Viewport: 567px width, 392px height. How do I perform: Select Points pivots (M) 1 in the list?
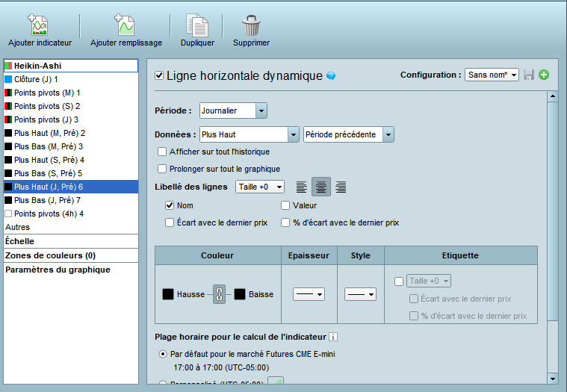pos(71,93)
